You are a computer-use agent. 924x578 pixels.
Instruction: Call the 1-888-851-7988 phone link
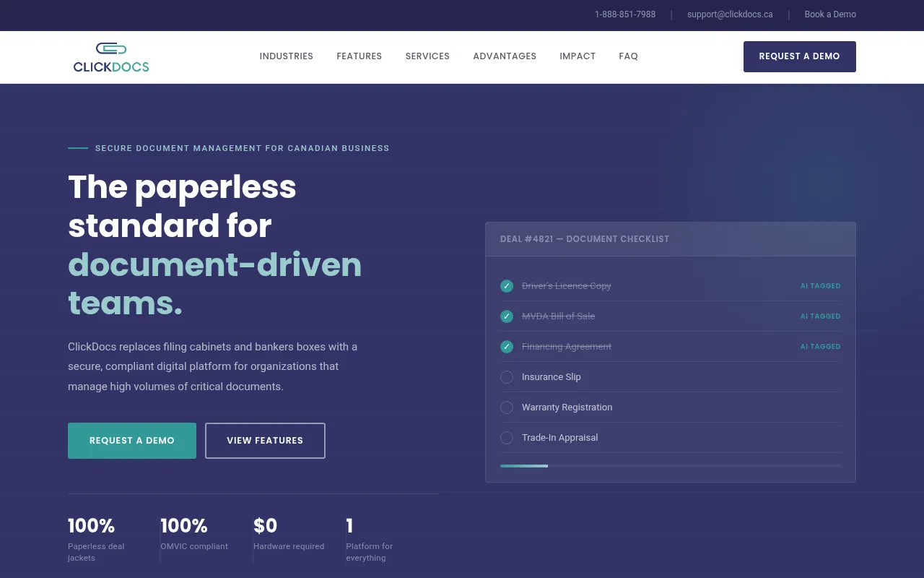(x=625, y=14)
